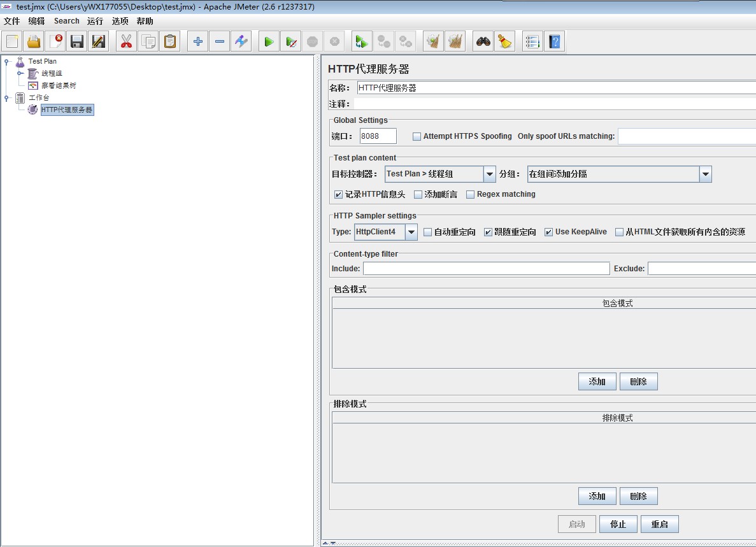Open the 帮助 menu

145,21
